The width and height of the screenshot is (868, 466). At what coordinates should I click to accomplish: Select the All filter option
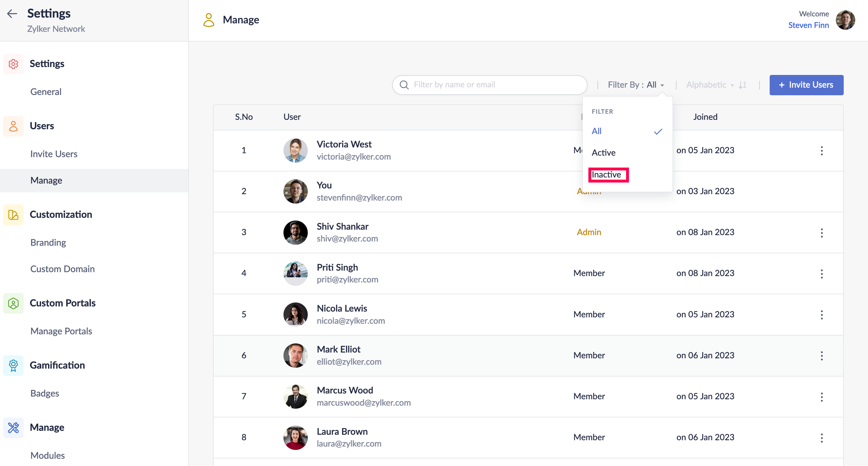tap(596, 131)
